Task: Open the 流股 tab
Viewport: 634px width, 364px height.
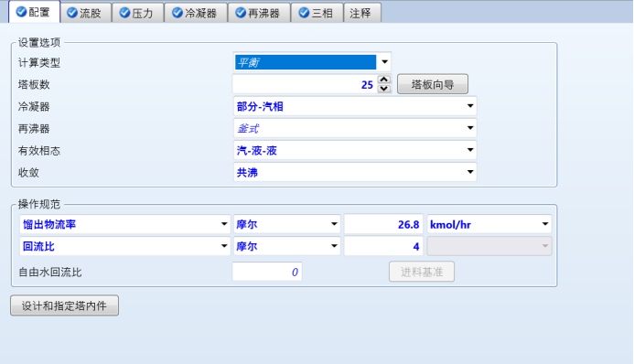Action: coord(86,13)
